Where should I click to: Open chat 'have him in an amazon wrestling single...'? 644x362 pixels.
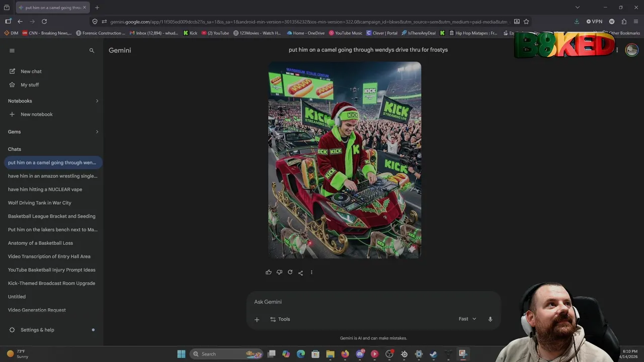[53, 176]
